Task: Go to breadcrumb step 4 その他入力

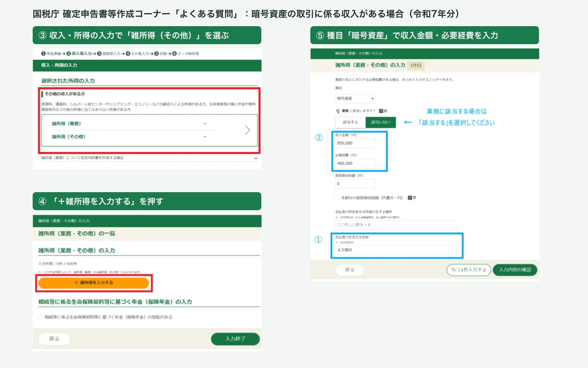Action: click(138, 54)
